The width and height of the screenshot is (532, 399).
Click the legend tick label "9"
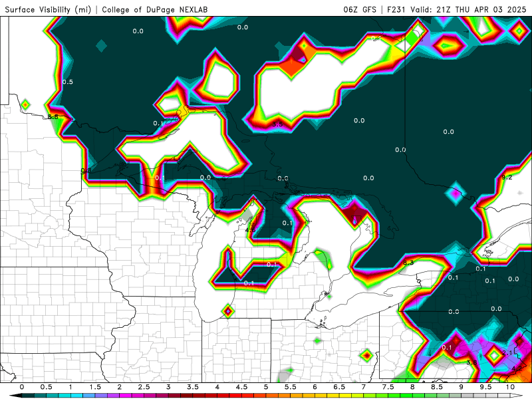462,387
